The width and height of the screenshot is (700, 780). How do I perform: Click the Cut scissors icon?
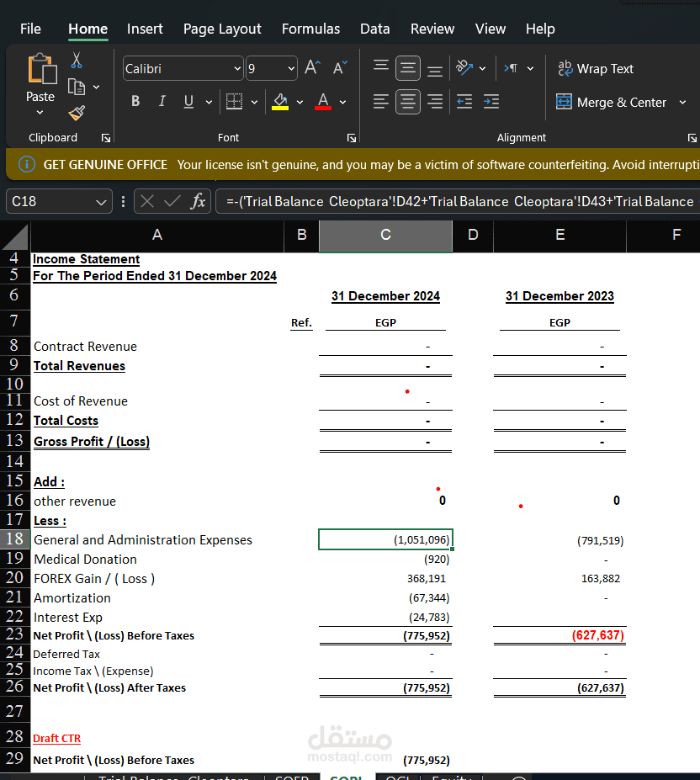[76, 61]
